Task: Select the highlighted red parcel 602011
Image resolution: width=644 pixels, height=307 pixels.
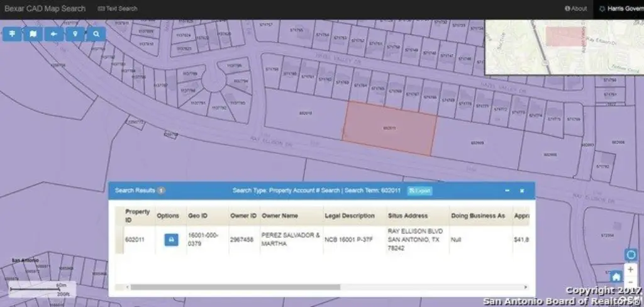Action: (x=390, y=128)
